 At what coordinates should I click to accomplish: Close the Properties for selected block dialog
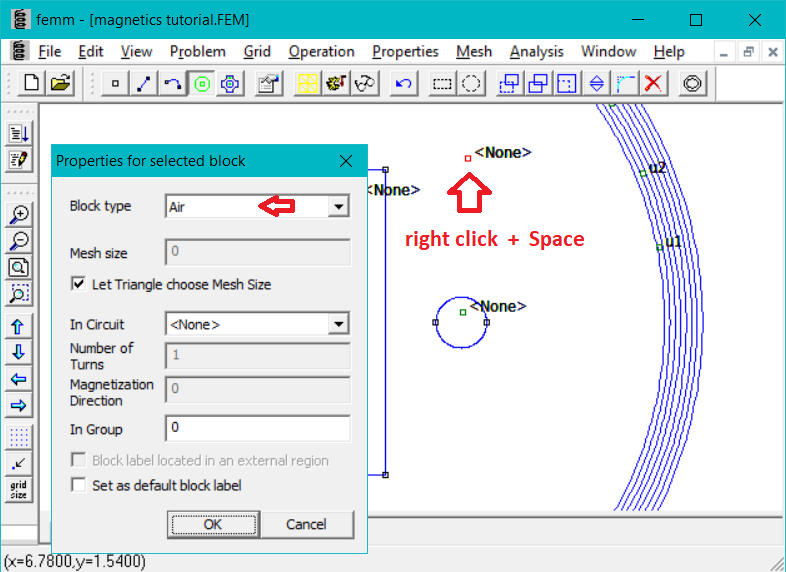tap(346, 161)
